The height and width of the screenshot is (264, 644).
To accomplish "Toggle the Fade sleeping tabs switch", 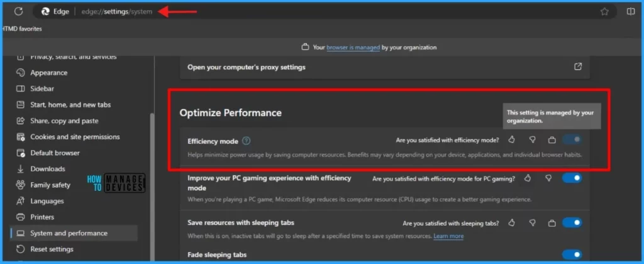I will (572, 255).
